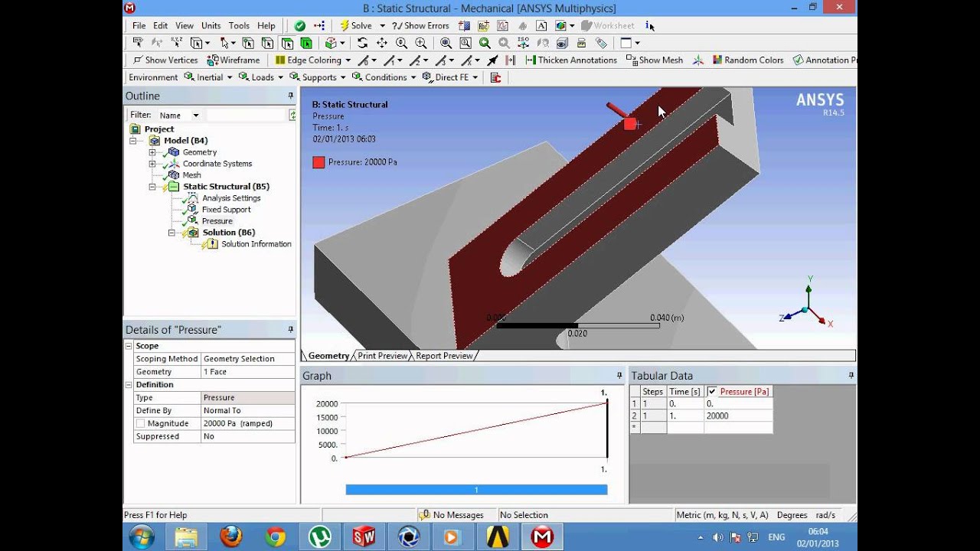Viewport: 980px width, 551px height.
Task: Select Fixed Support in the outline tree
Action: [x=226, y=210]
